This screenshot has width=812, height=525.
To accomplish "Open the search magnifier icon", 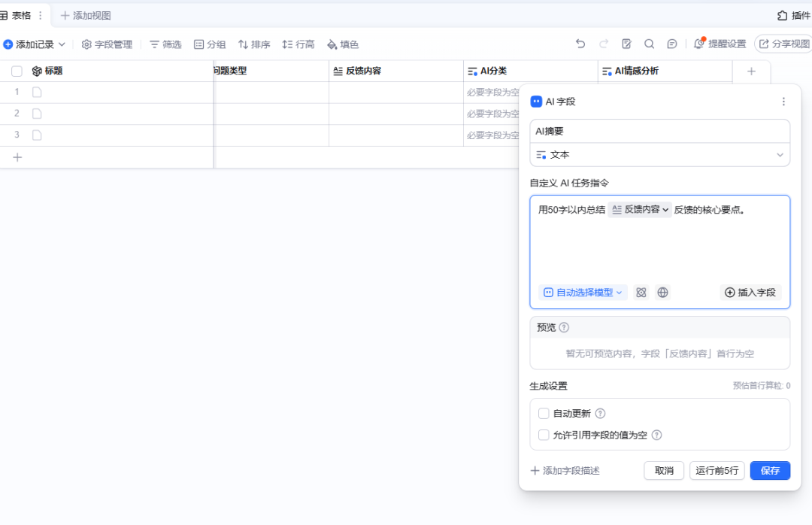I will click(649, 44).
